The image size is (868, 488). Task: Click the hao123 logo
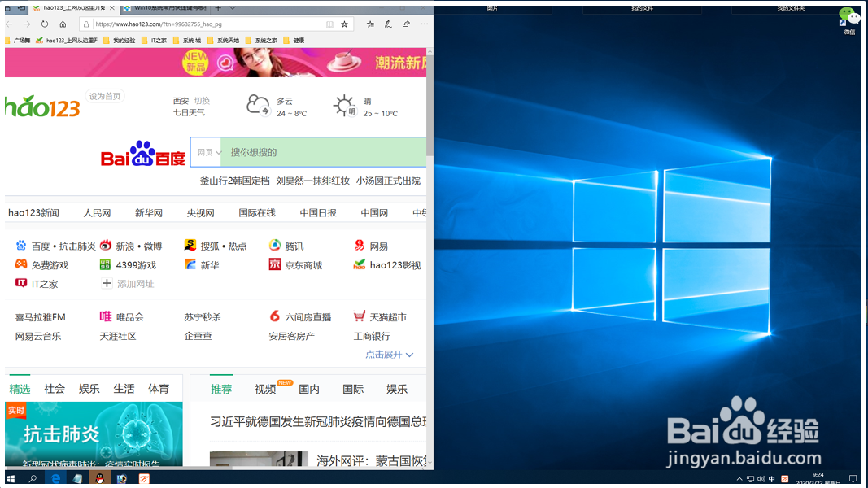(x=42, y=107)
